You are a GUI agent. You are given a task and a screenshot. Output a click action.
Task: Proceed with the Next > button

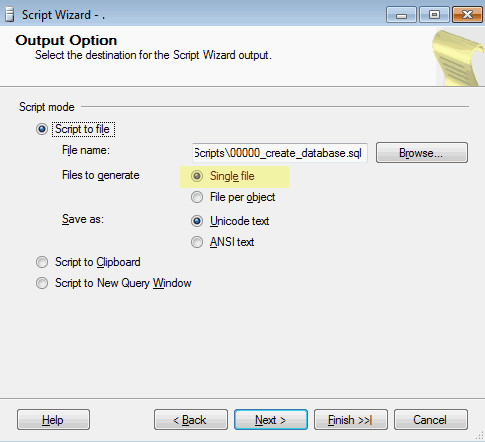pos(271,420)
